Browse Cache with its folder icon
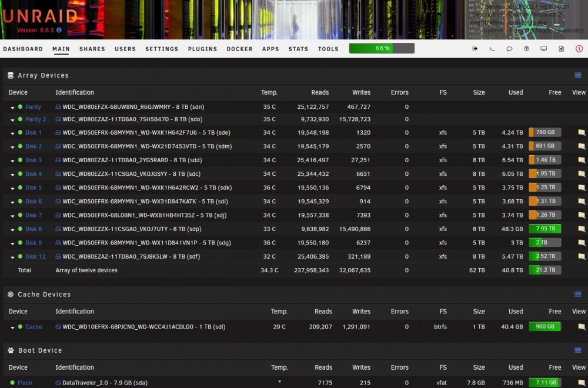Image resolution: width=588 pixels, height=388 pixels. (x=582, y=326)
